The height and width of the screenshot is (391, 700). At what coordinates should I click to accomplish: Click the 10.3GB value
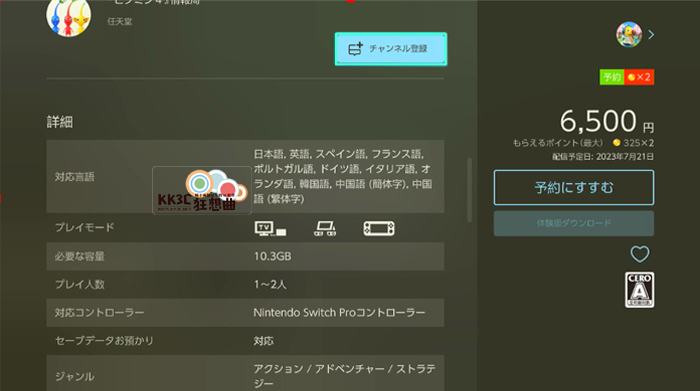(x=272, y=256)
